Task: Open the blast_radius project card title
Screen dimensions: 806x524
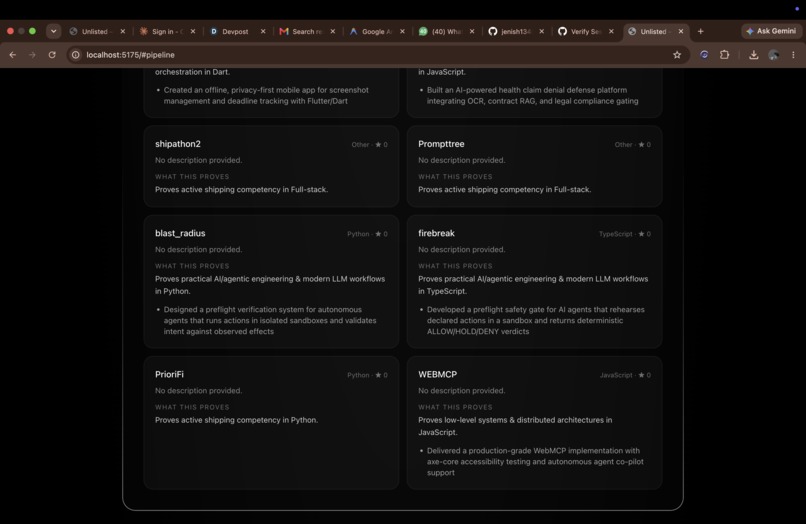Action: [x=180, y=233]
